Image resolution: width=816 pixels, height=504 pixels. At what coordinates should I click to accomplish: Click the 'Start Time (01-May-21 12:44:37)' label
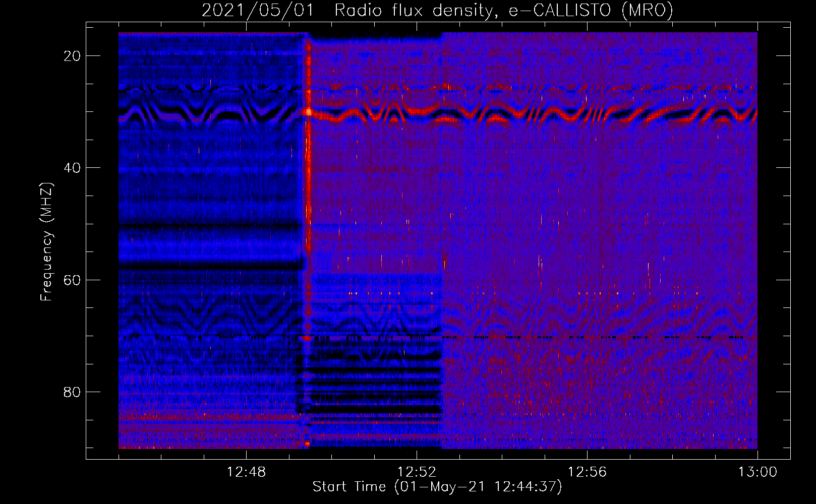click(x=437, y=487)
